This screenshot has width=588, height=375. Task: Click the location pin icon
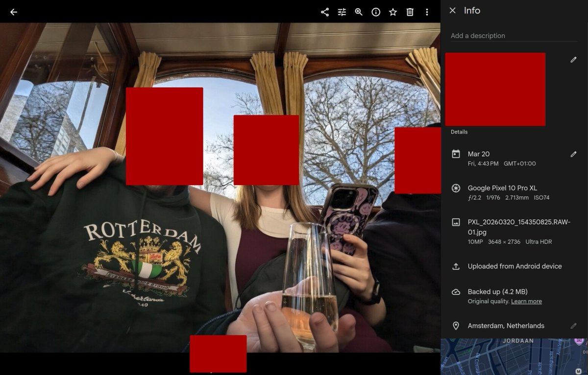456,326
